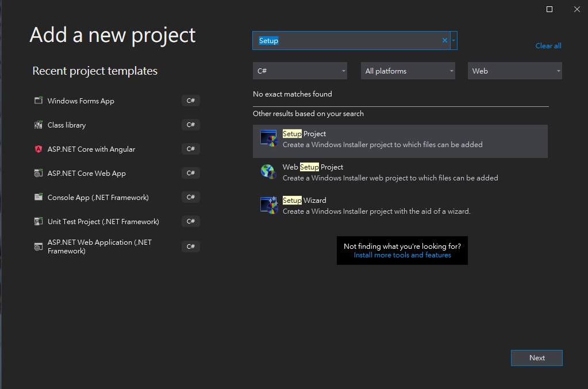Image resolution: width=588 pixels, height=389 pixels.
Task: Click the Clear all link
Action: click(x=548, y=46)
